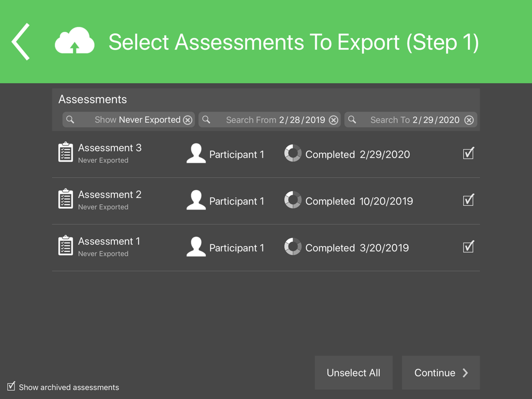Clear the Search From 2/28/2019 filter
Screen dimensions: 532x399
tap(334, 119)
